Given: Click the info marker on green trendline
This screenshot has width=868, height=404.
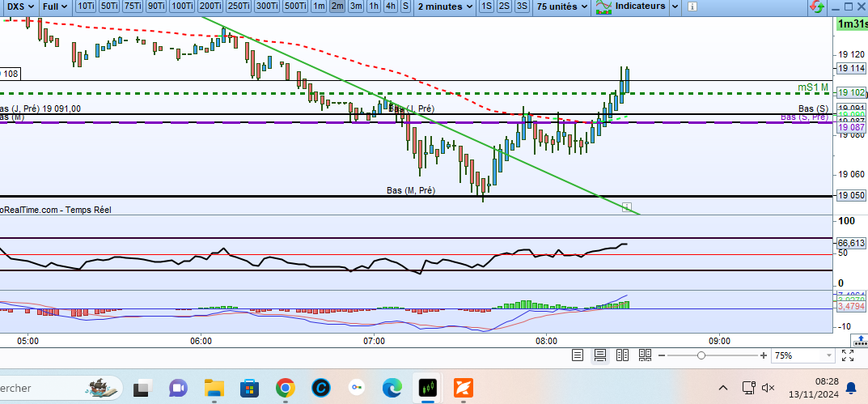Looking at the screenshot, I should click(x=627, y=207).
